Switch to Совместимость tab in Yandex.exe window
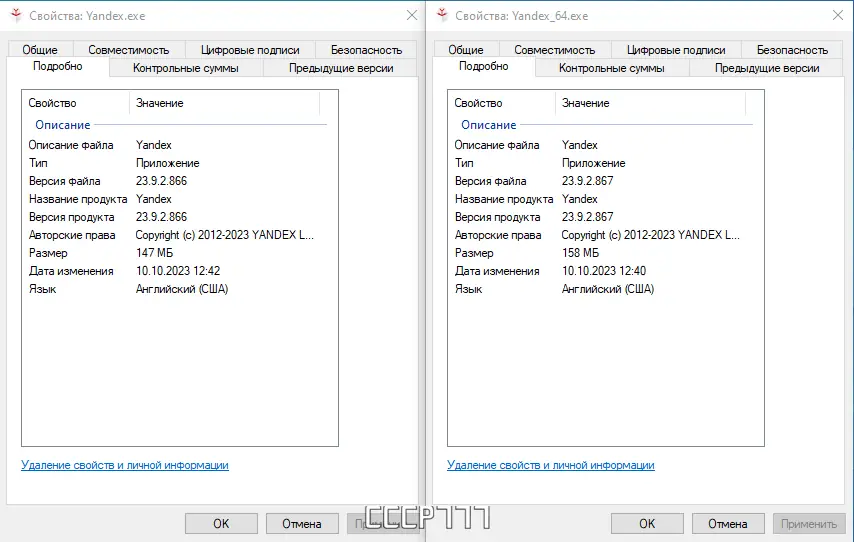Image resolution: width=854 pixels, height=542 pixels. pyautogui.click(x=128, y=50)
